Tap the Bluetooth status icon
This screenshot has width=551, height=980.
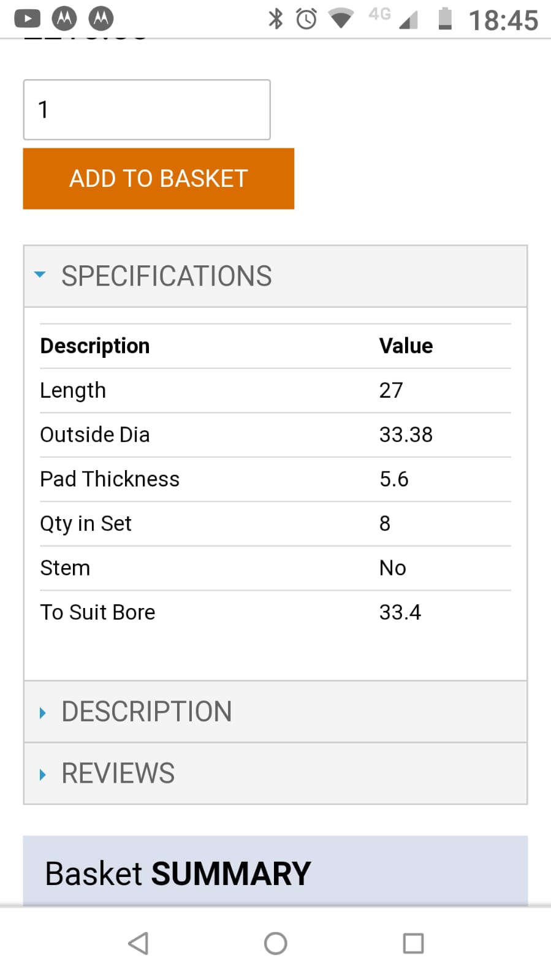click(276, 19)
